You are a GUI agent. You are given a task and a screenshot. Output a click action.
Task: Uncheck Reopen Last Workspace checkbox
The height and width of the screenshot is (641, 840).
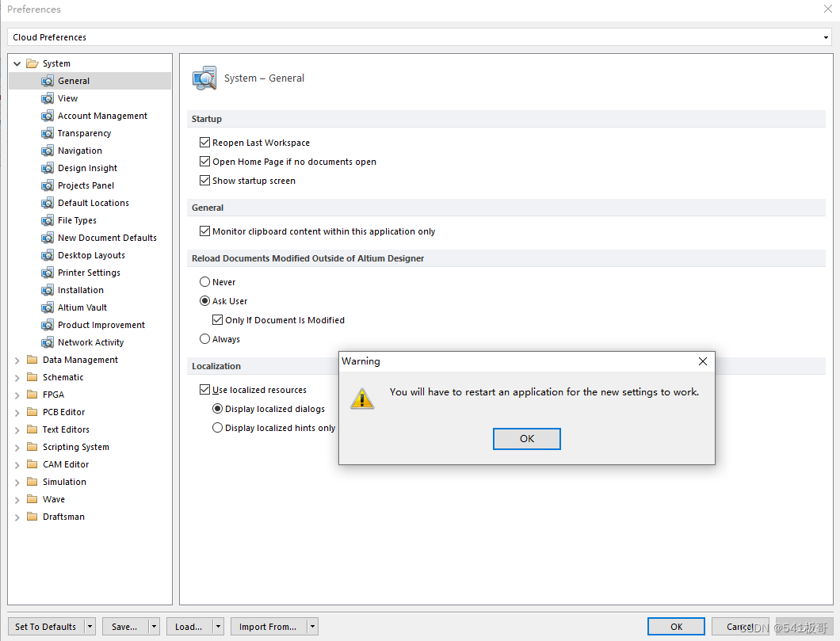tap(204, 143)
